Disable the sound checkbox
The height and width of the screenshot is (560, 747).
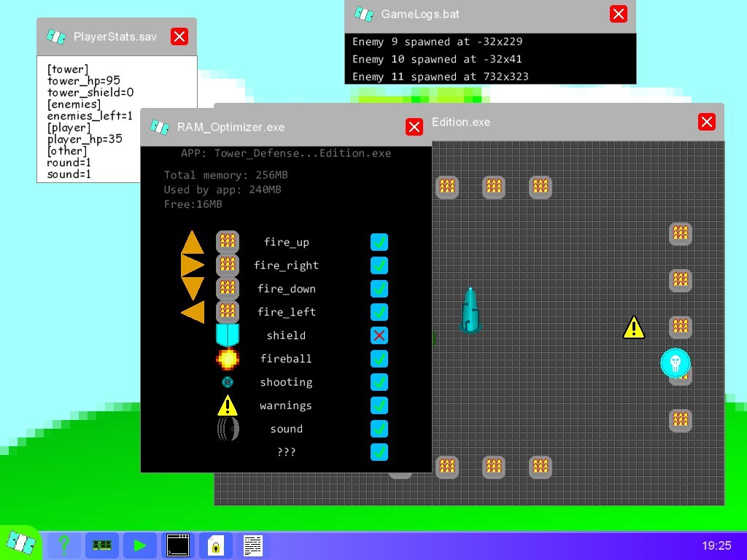(x=379, y=429)
